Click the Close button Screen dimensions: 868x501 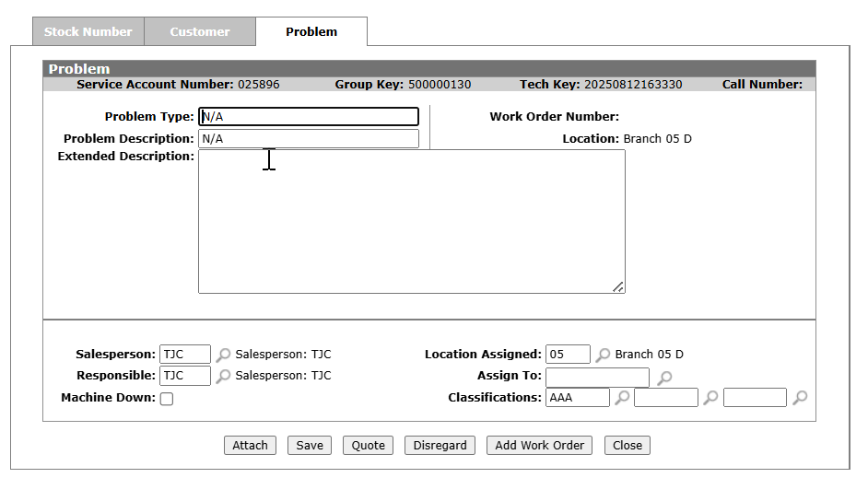628,446
